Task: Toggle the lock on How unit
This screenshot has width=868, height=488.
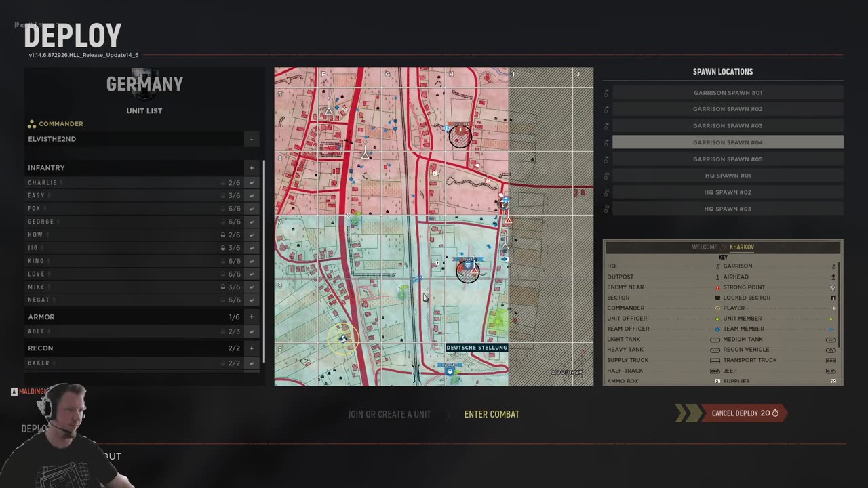Action: point(223,235)
